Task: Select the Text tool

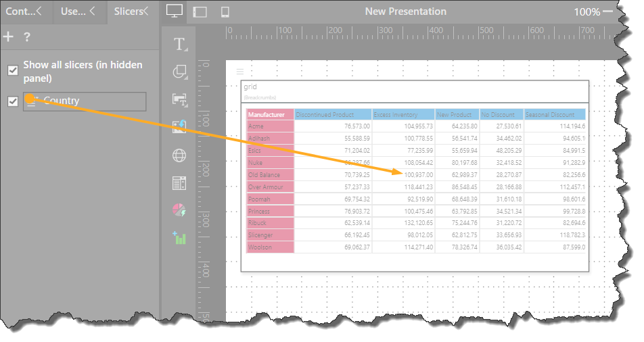Action: click(180, 45)
